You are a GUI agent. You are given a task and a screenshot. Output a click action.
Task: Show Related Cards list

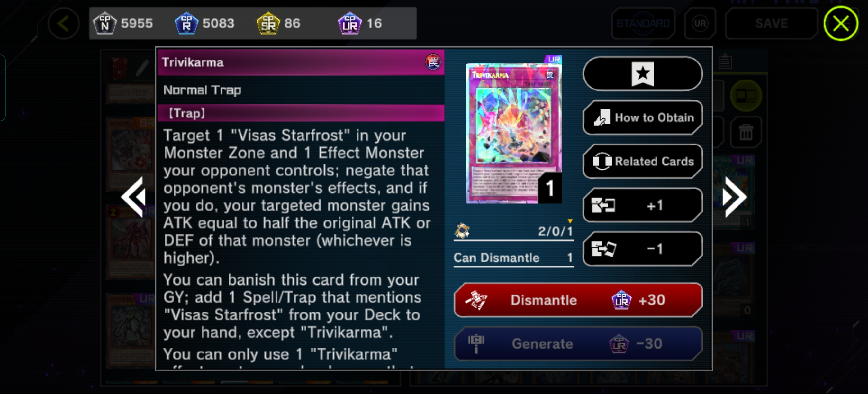[x=643, y=161]
